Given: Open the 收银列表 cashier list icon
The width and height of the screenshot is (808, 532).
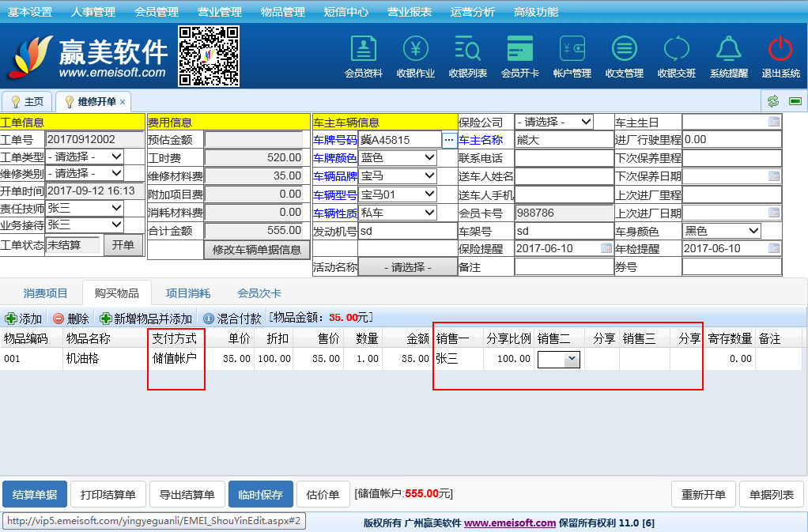Looking at the screenshot, I should [468, 50].
